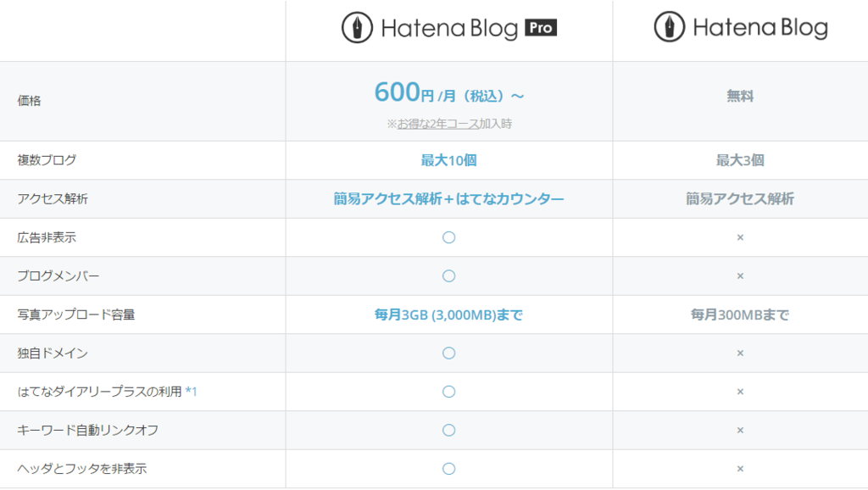The width and height of the screenshot is (868, 490).
Task: Click the *1 footnote link
Action: pyautogui.click(x=191, y=392)
